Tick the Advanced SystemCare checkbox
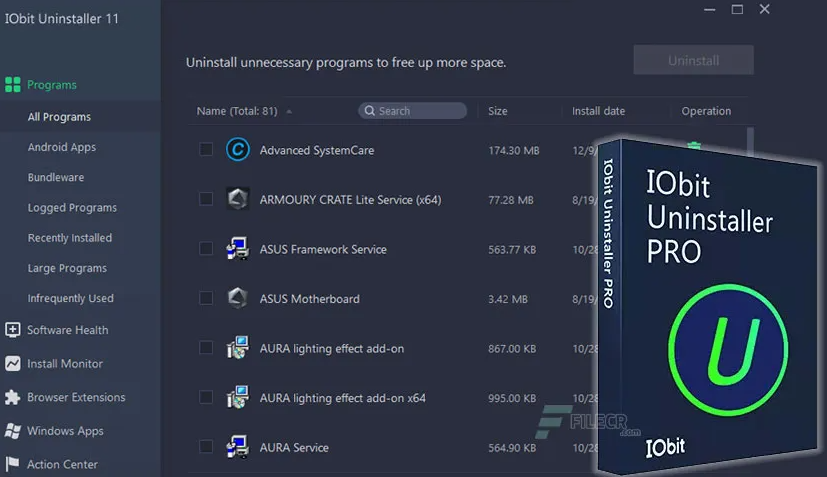Screen dimensions: 827x477 (x=206, y=149)
